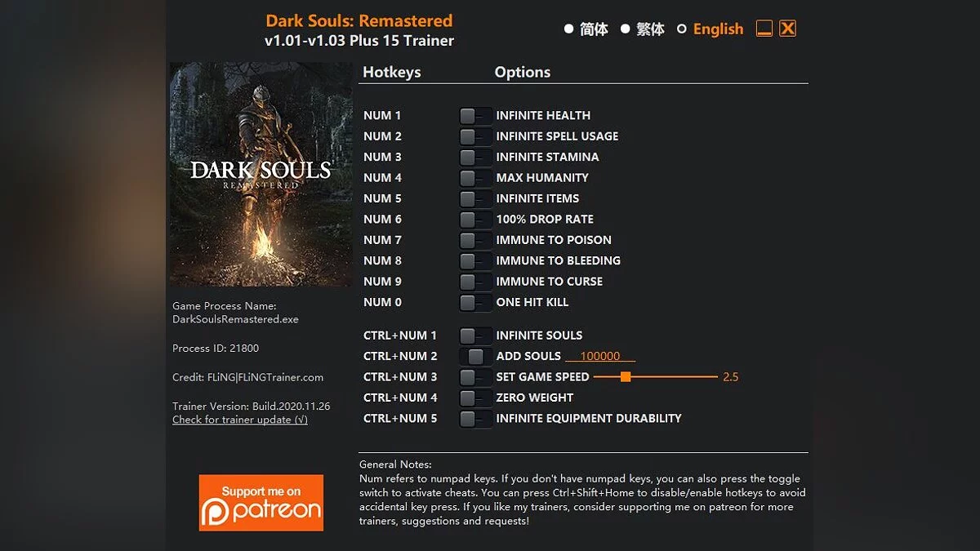Activate the INFINITE STAMINA switch
Viewport: 980px width, 551px height.
point(474,157)
